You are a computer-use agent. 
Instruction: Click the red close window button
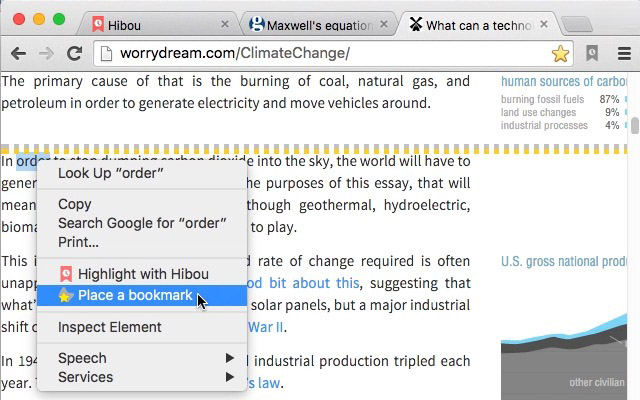(x=19, y=19)
